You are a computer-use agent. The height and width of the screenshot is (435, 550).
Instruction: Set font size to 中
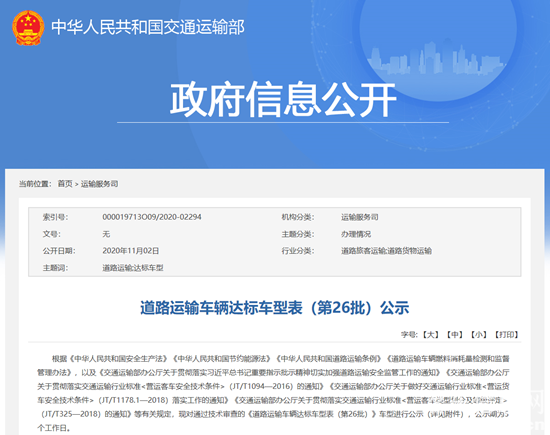point(455,335)
